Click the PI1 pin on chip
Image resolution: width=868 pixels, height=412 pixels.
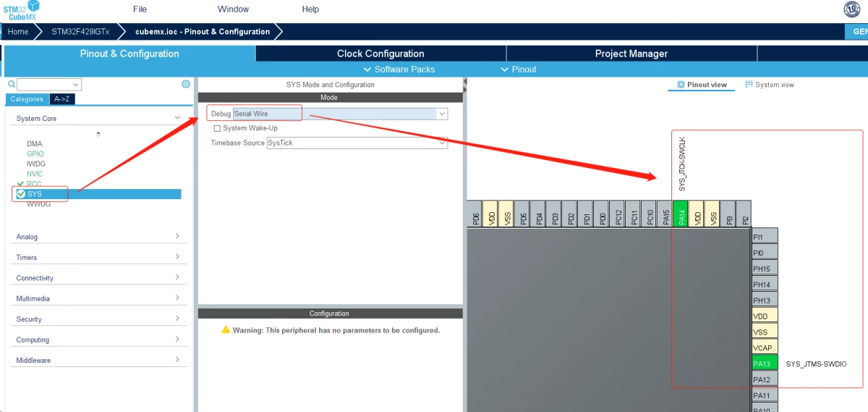tap(765, 236)
